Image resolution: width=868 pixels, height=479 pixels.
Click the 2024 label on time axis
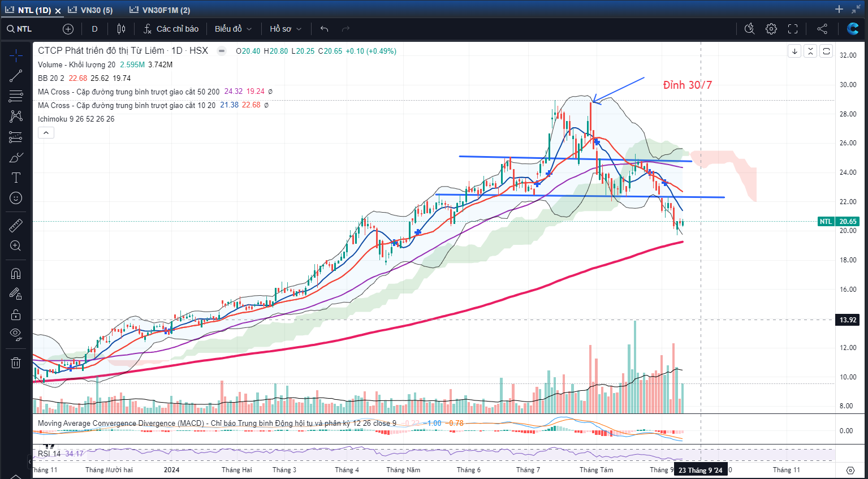click(171, 470)
